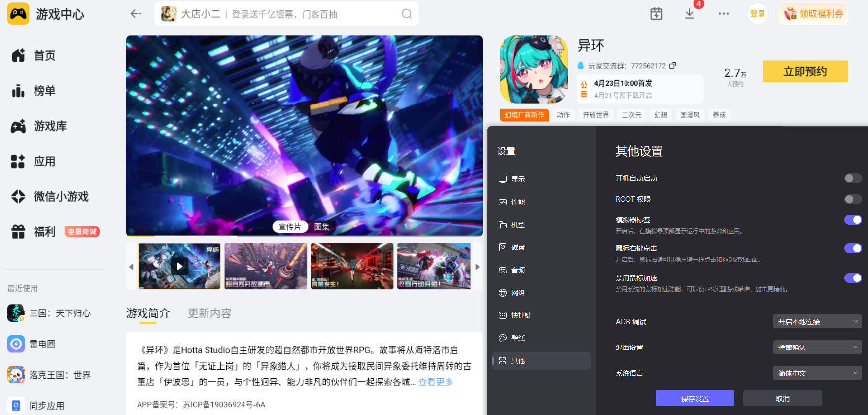The height and width of the screenshot is (415, 868).
Task: Click the 性能 performance icon in settings
Action: pyautogui.click(x=503, y=202)
